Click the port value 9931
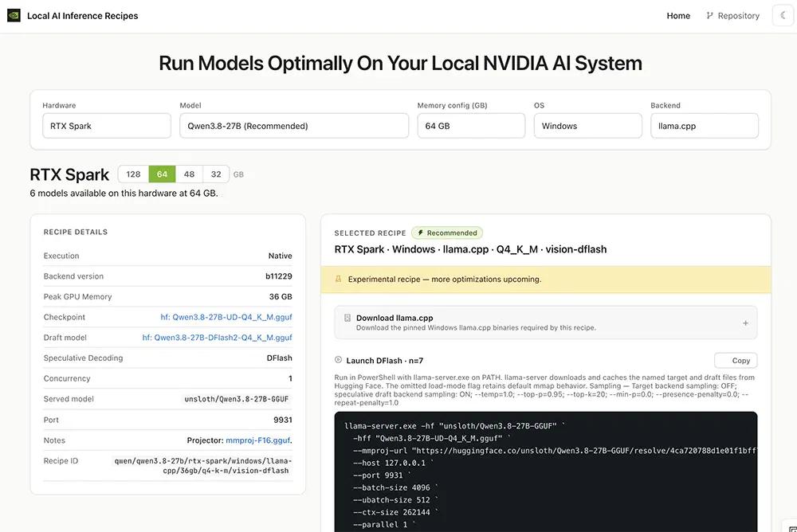 pyautogui.click(x=283, y=420)
